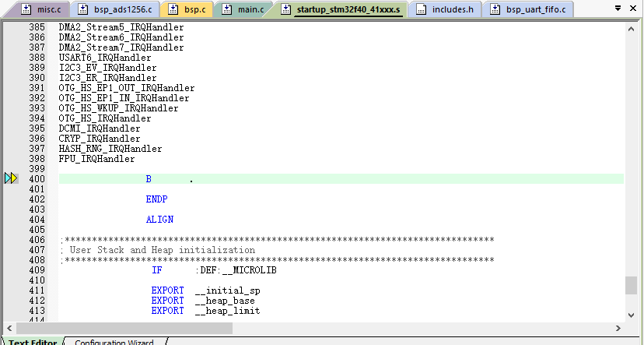Switch to the misc.c tab

pos(40,9)
